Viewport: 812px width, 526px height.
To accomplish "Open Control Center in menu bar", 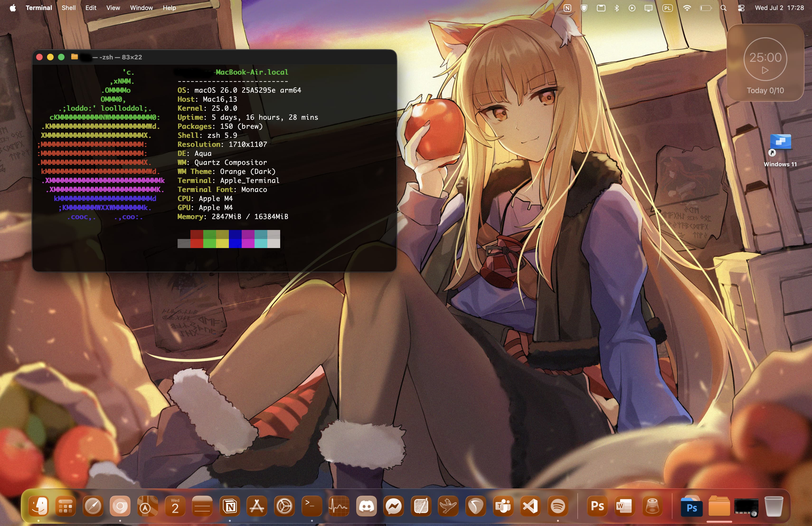I will [x=741, y=8].
